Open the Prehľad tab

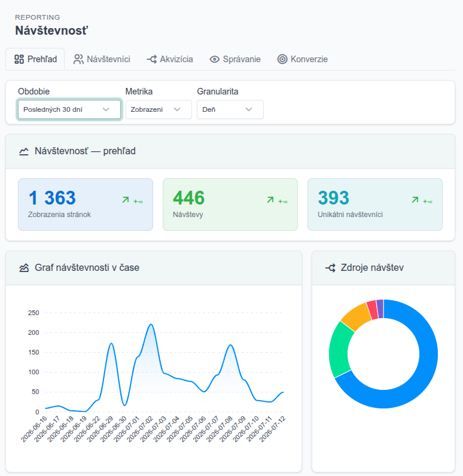(35, 59)
